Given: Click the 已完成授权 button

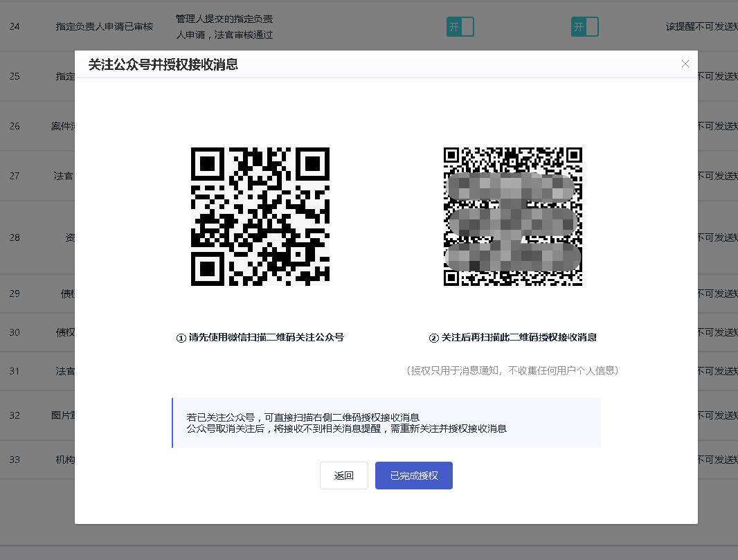Looking at the screenshot, I should tap(414, 476).
